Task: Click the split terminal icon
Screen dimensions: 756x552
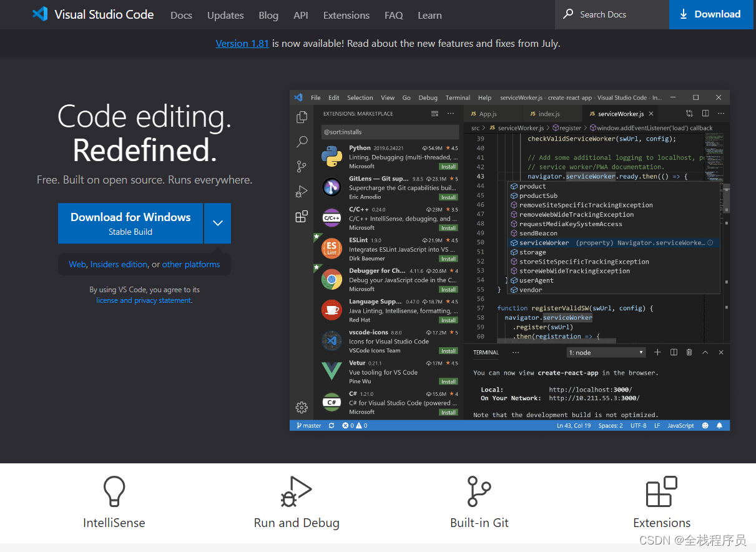Action: tap(674, 352)
